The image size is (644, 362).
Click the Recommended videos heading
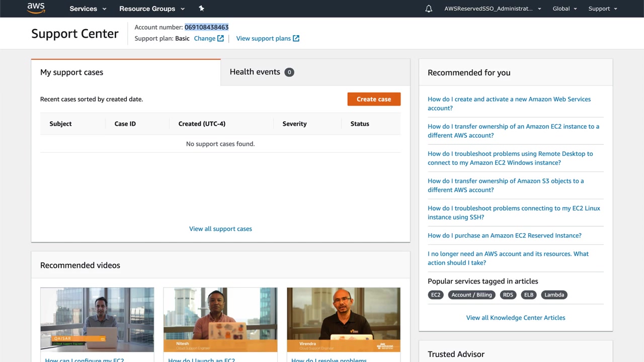80,265
